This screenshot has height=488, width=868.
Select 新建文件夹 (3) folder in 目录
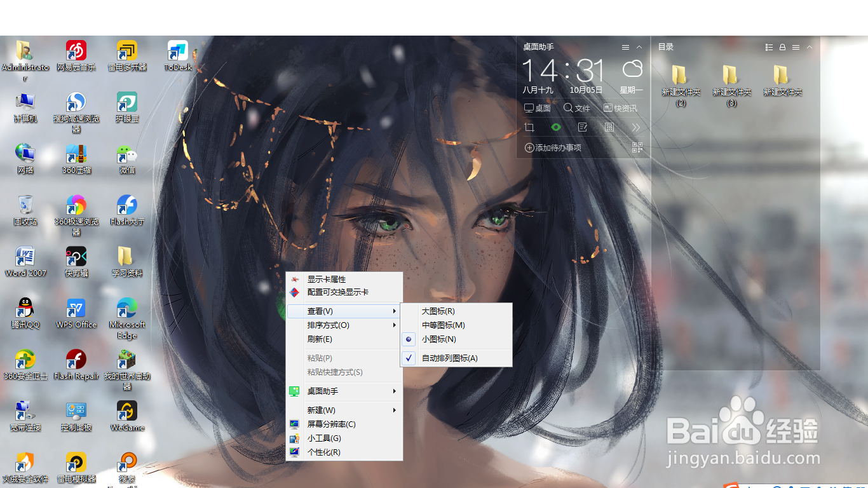[x=731, y=86]
